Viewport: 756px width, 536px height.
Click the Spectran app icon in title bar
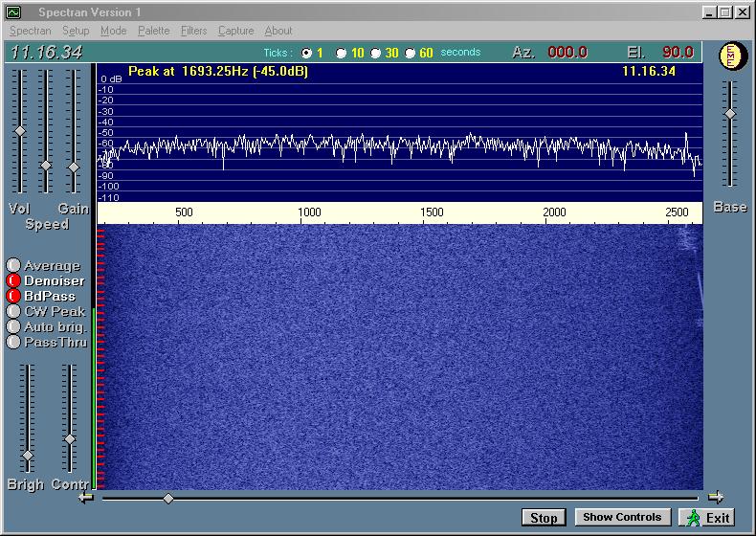[13, 12]
